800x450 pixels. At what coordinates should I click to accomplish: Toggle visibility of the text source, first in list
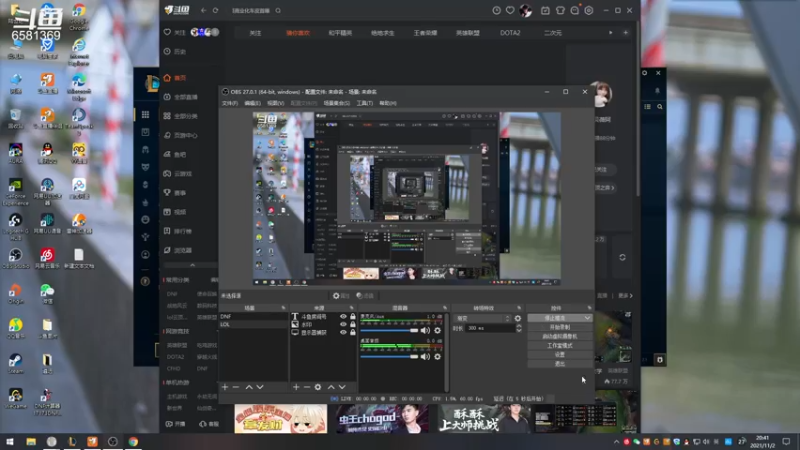pos(343,317)
